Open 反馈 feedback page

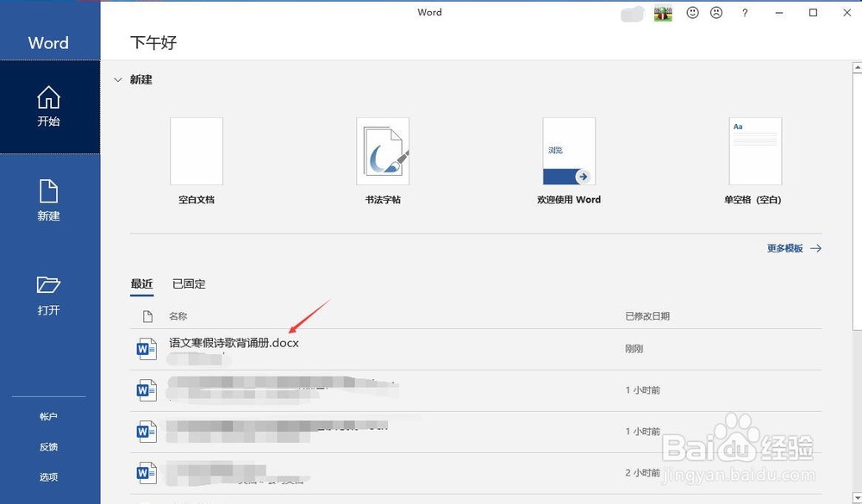48,447
